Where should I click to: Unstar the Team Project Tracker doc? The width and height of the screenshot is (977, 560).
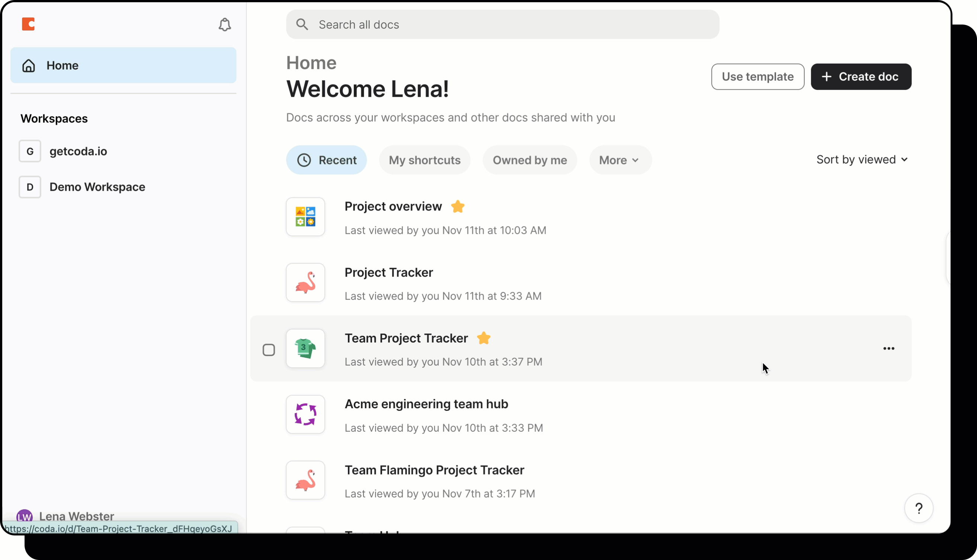pos(483,338)
